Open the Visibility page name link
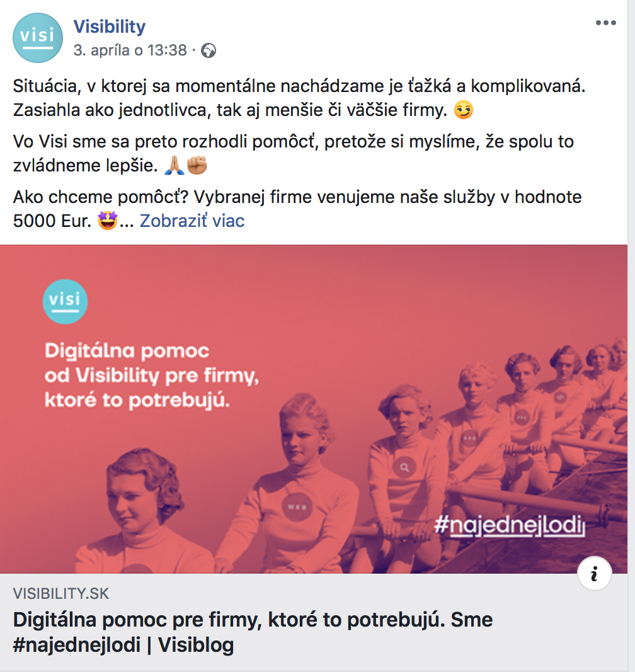This screenshot has height=672, width=635. click(109, 26)
